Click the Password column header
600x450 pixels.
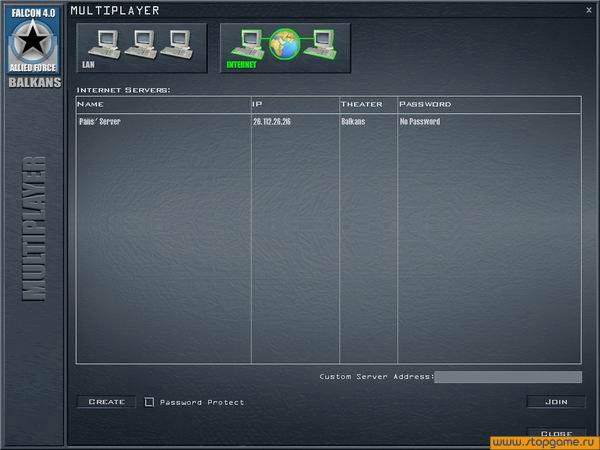425,104
